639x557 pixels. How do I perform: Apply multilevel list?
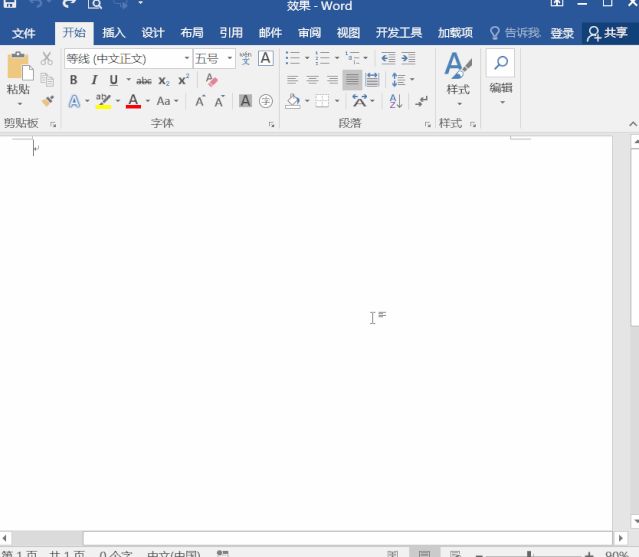353,58
